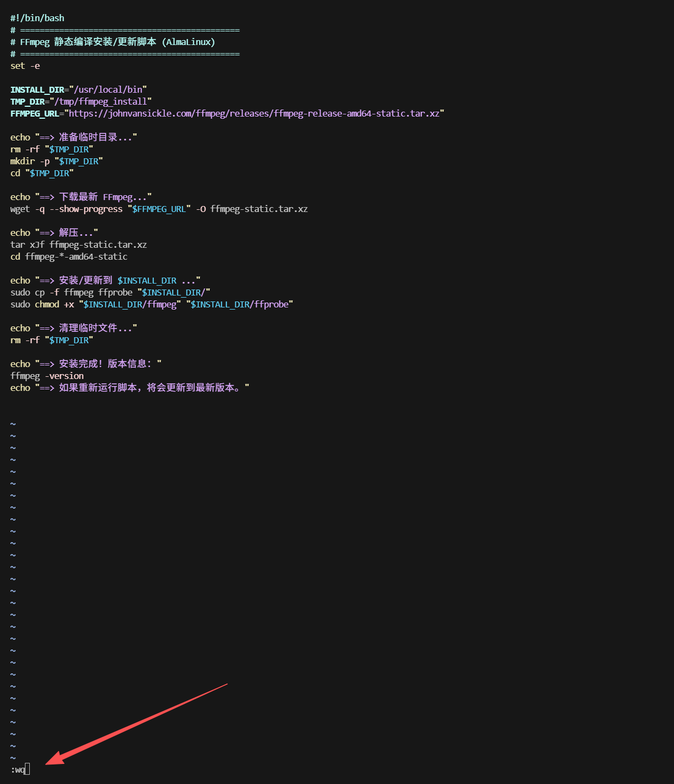Click the johnvansickle.com FFmpeg download URL
The width and height of the screenshot is (674, 784).
tap(254, 113)
